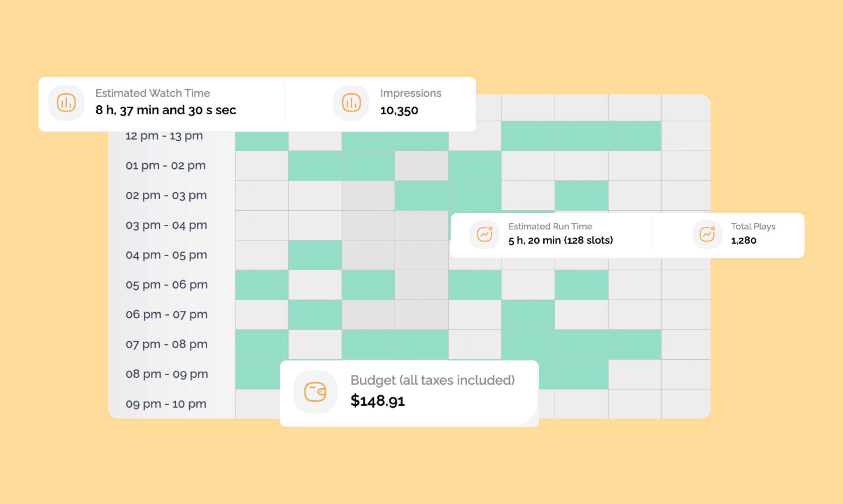Click the Total Plays trend icon
The width and height of the screenshot is (843, 504).
[706, 234]
